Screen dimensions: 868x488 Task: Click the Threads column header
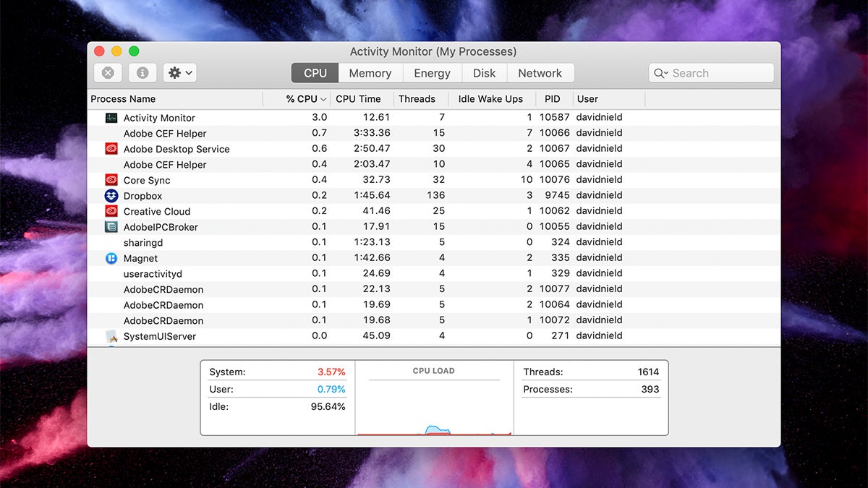click(417, 98)
